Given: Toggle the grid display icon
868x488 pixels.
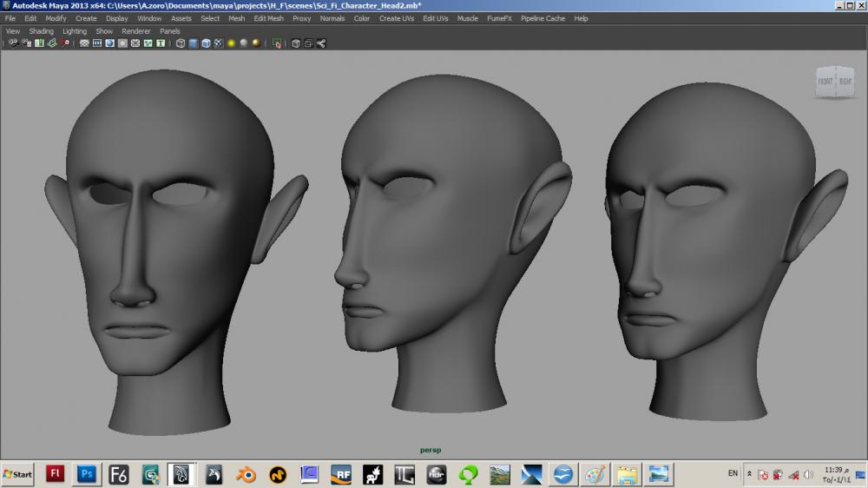Looking at the screenshot, I should (x=84, y=43).
